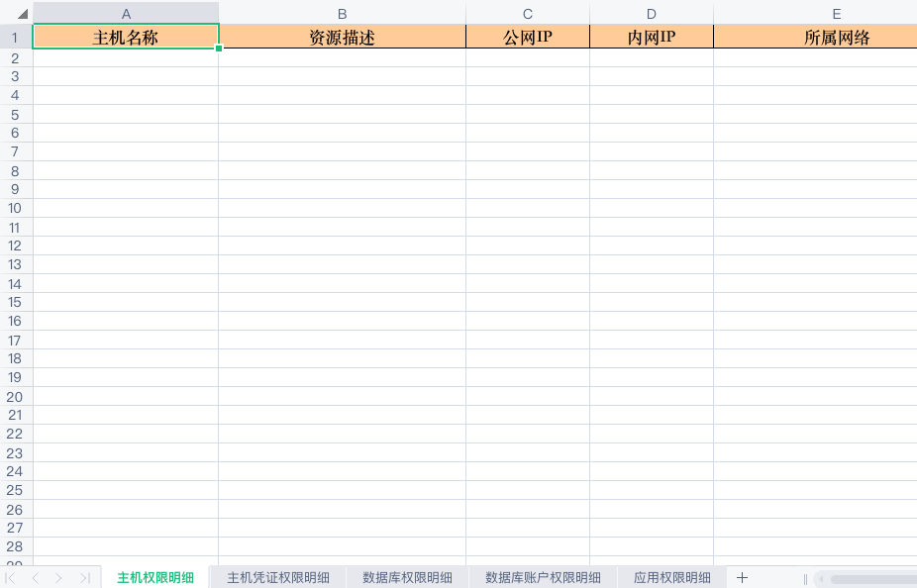Select row 5 header

pyautogui.click(x=16, y=115)
